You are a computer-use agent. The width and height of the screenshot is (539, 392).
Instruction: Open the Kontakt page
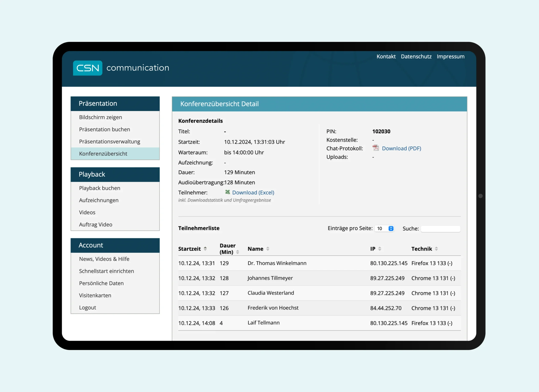[386, 56]
